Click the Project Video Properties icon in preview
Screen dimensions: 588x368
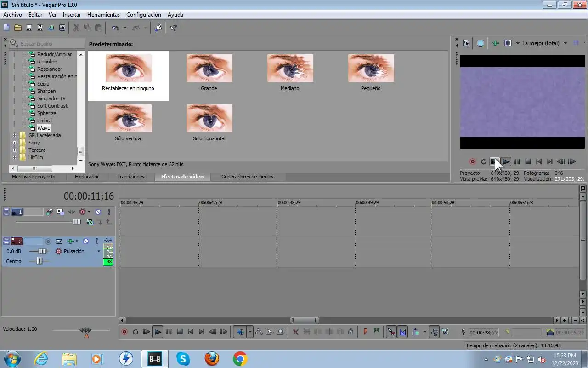pos(466,43)
